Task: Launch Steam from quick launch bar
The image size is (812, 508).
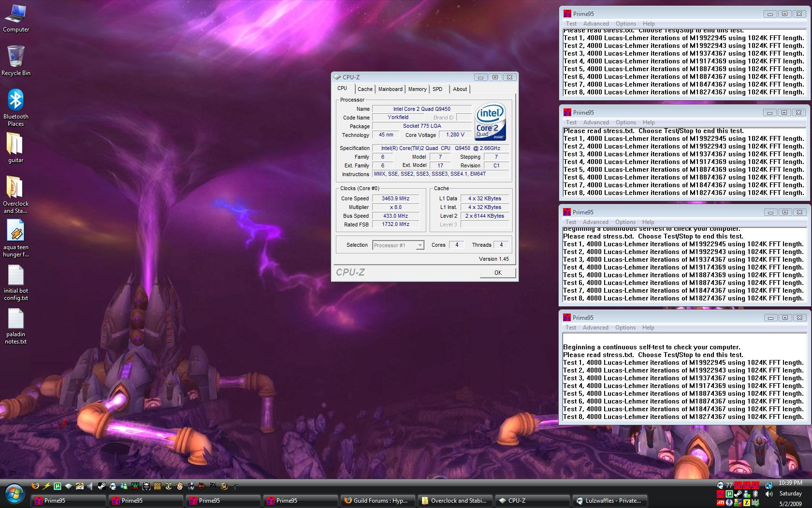Action: [101, 486]
